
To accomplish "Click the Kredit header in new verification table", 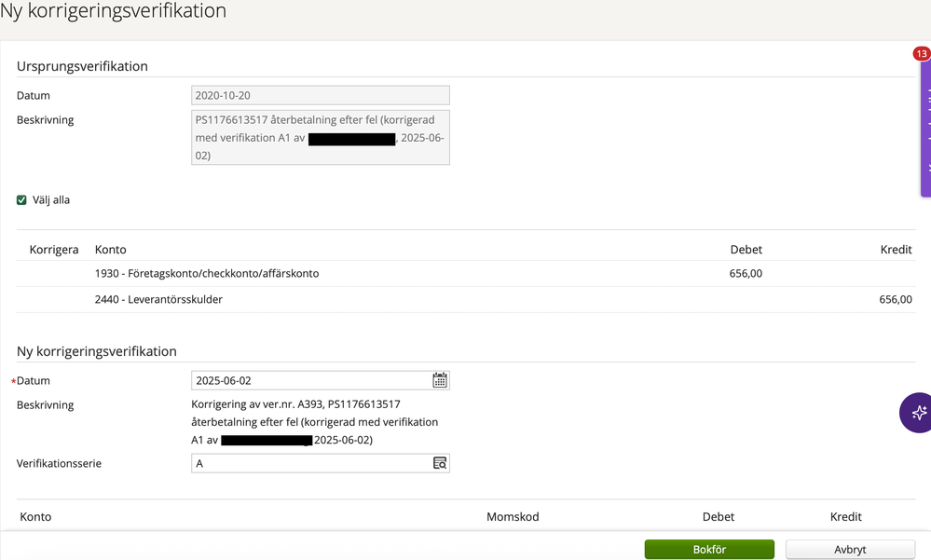I will click(x=846, y=516).
